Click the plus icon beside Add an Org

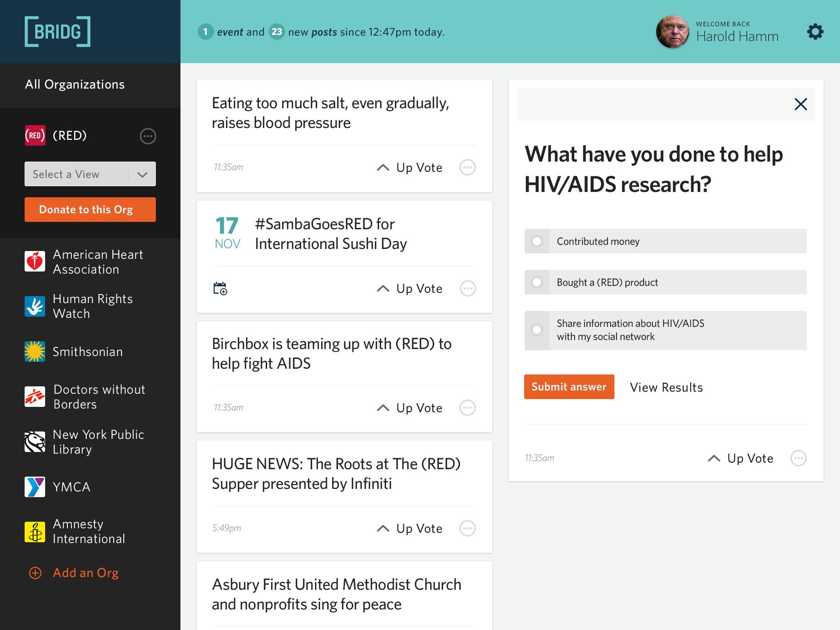35,573
